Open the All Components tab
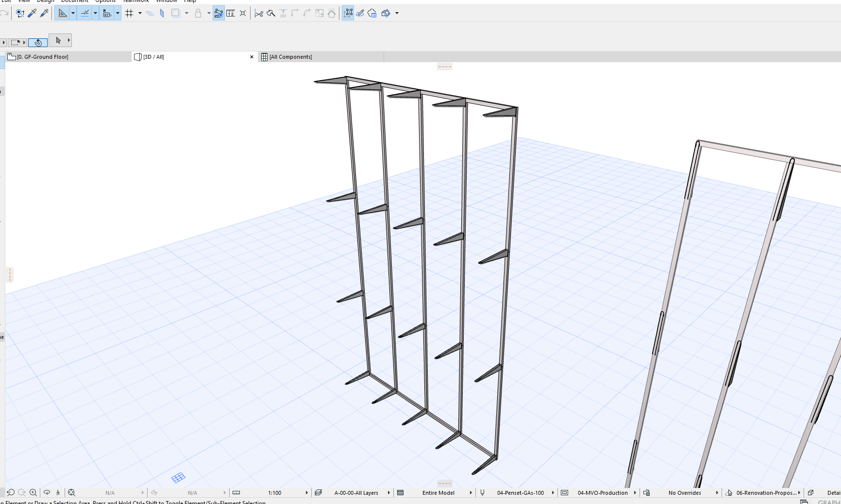The width and height of the screenshot is (841, 504). coord(290,57)
